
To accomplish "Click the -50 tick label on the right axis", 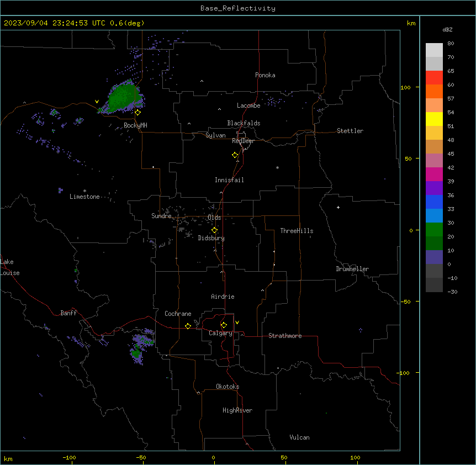I will (x=405, y=302).
